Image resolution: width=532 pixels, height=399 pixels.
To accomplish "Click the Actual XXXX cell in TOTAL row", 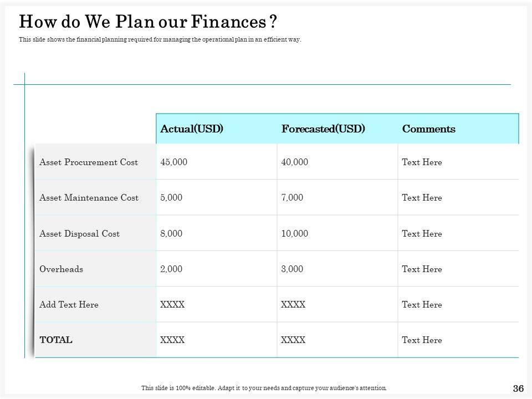I will click(172, 340).
